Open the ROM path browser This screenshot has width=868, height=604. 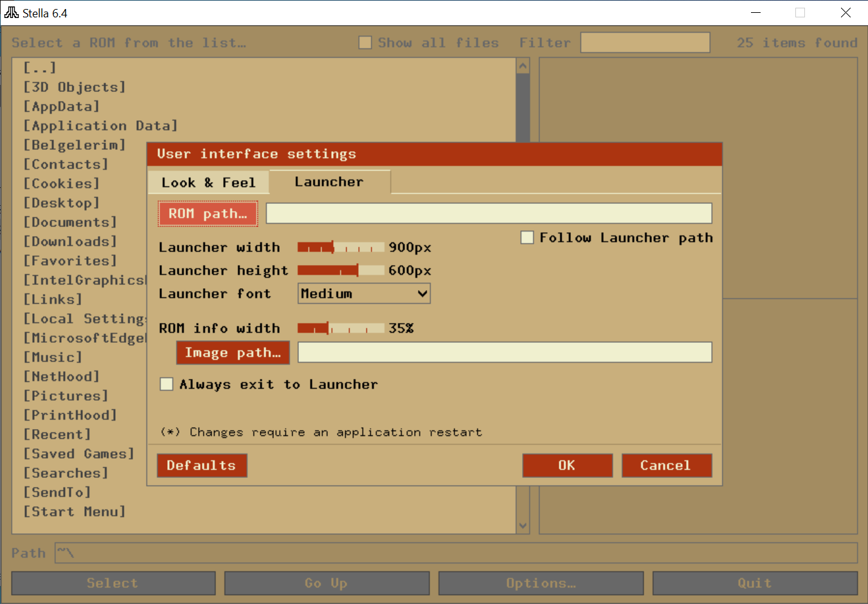tap(208, 214)
